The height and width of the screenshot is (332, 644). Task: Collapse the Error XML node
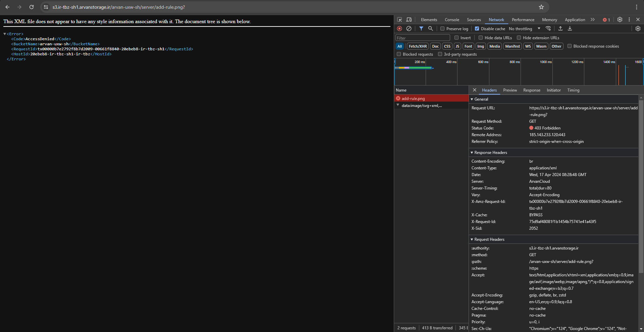pos(5,34)
